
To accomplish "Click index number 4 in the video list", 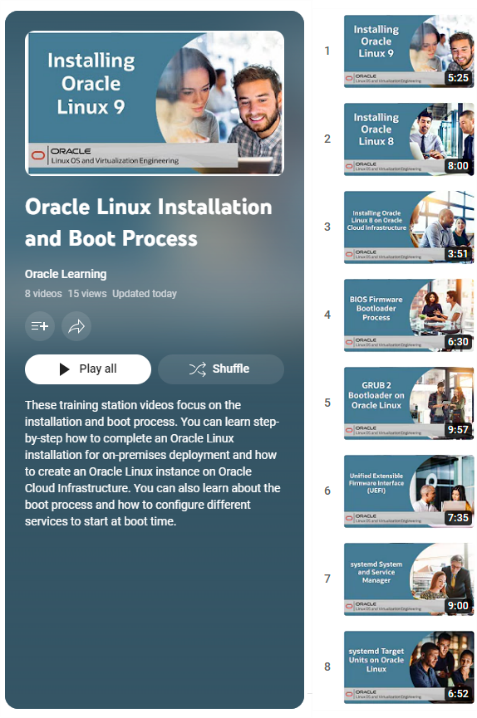I will pos(327,315).
